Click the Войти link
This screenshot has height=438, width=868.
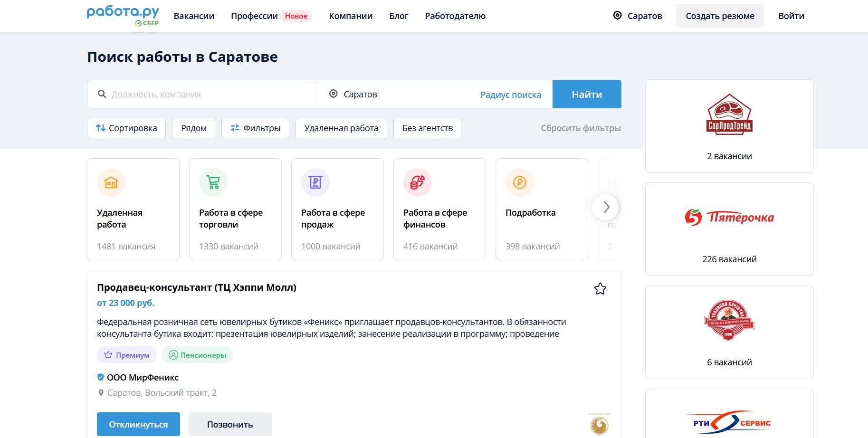[x=791, y=16]
